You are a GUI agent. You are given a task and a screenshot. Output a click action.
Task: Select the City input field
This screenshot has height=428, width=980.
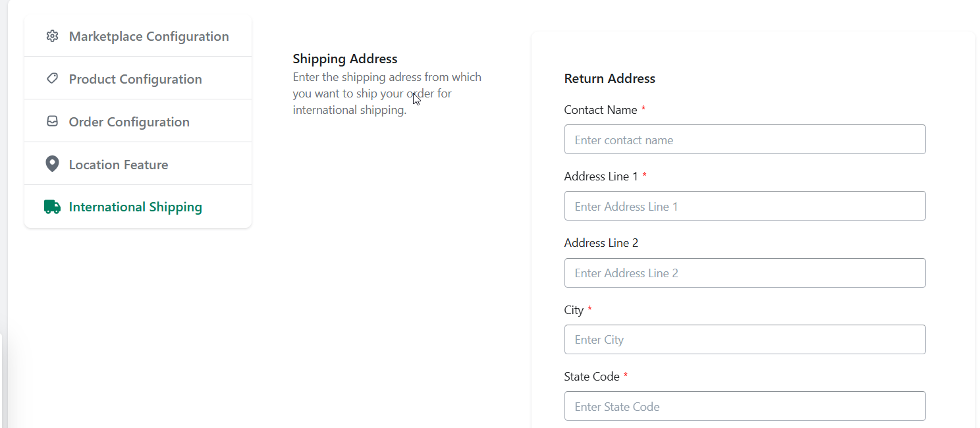745,339
